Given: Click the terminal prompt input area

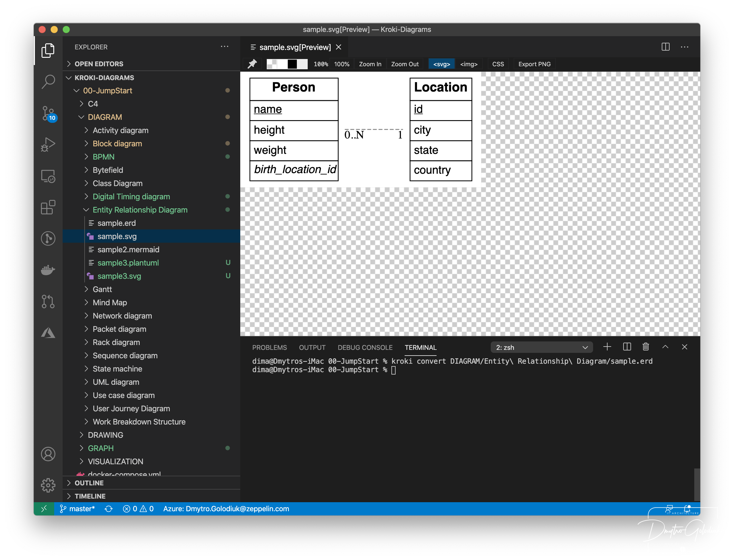Looking at the screenshot, I should click(393, 370).
